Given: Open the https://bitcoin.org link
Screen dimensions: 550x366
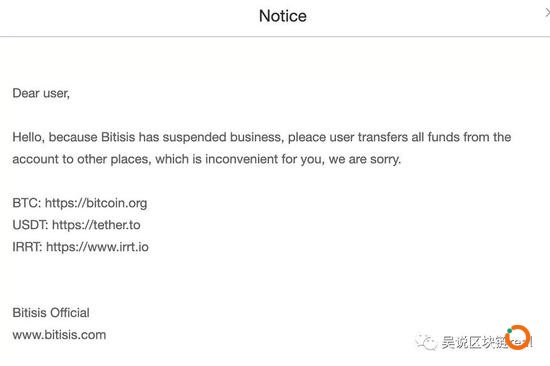Looking at the screenshot, I should point(96,203).
